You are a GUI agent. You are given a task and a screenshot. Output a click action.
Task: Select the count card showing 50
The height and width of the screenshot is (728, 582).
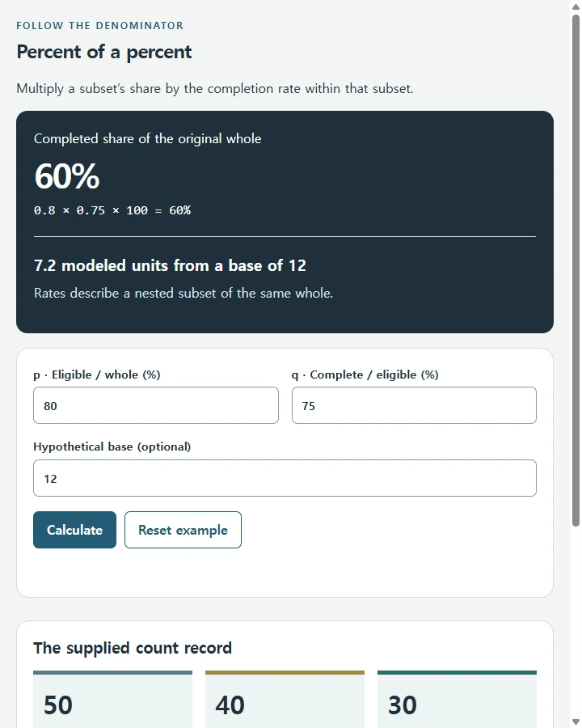113,699
